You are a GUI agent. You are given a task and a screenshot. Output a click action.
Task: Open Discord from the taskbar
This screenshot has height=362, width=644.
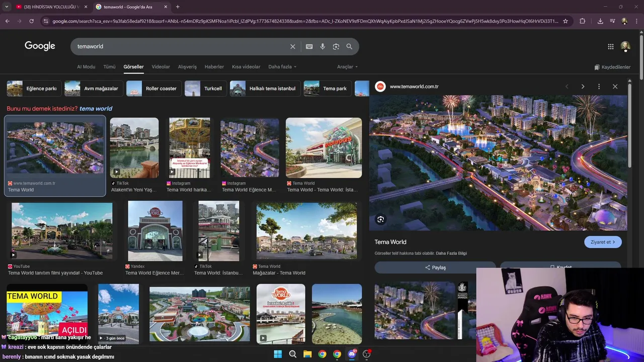[x=352, y=354]
